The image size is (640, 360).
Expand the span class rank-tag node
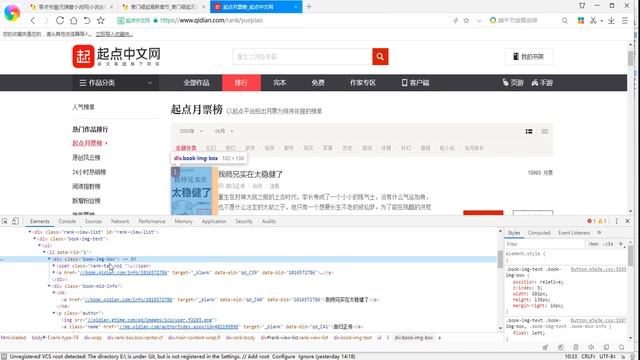[x=54, y=266]
